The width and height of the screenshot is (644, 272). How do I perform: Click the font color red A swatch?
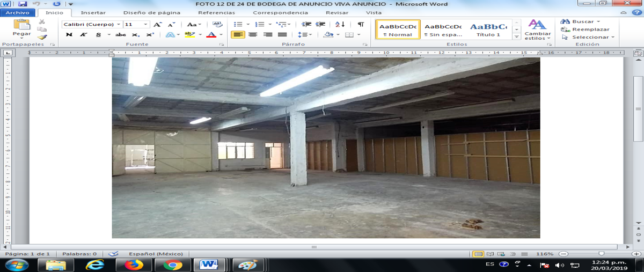pyautogui.click(x=211, y=35)
